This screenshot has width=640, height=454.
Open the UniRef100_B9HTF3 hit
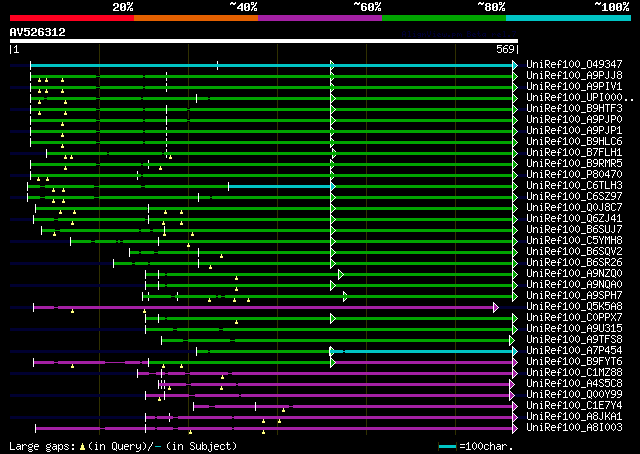coord(574,109)
